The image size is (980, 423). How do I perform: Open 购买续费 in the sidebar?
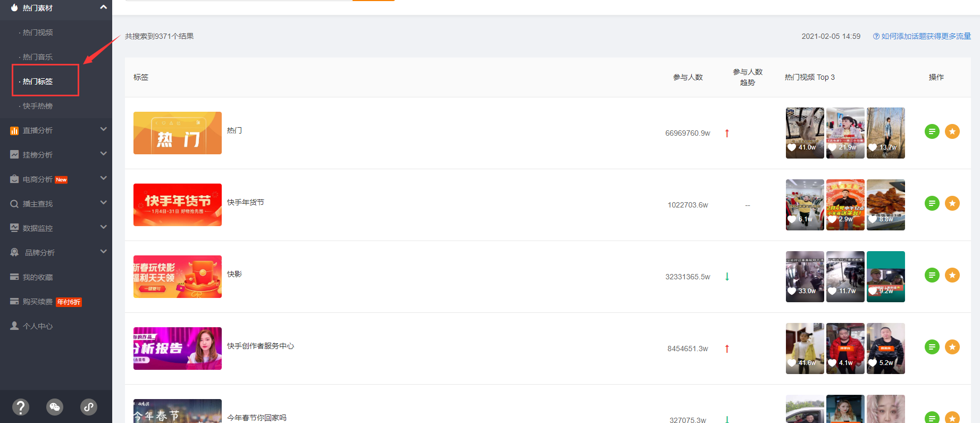point(38,302)
